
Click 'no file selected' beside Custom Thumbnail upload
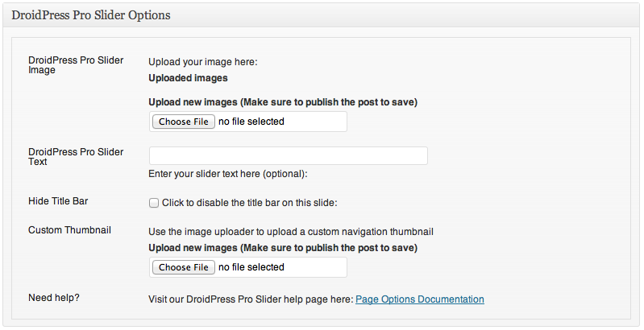click(251, 267)
